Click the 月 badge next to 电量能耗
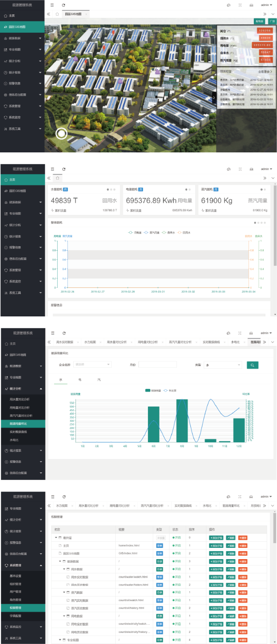The image size is (277, 644). tap(140, 189)
